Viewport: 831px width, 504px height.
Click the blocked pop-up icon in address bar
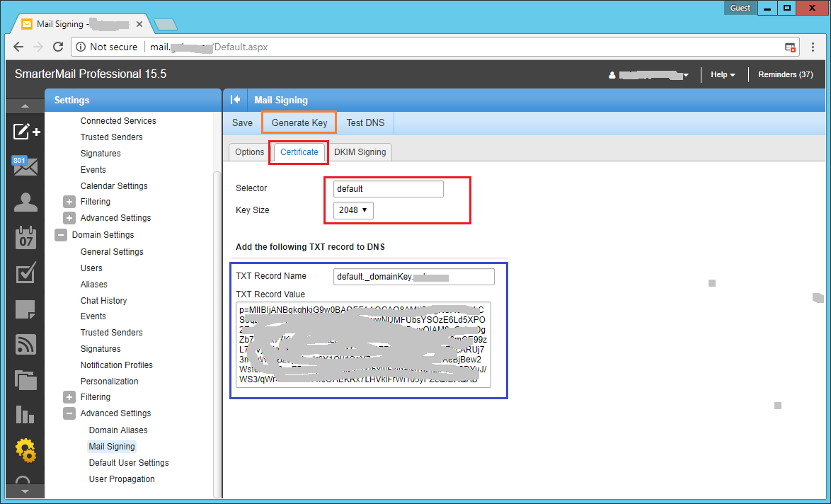(790, 47)
